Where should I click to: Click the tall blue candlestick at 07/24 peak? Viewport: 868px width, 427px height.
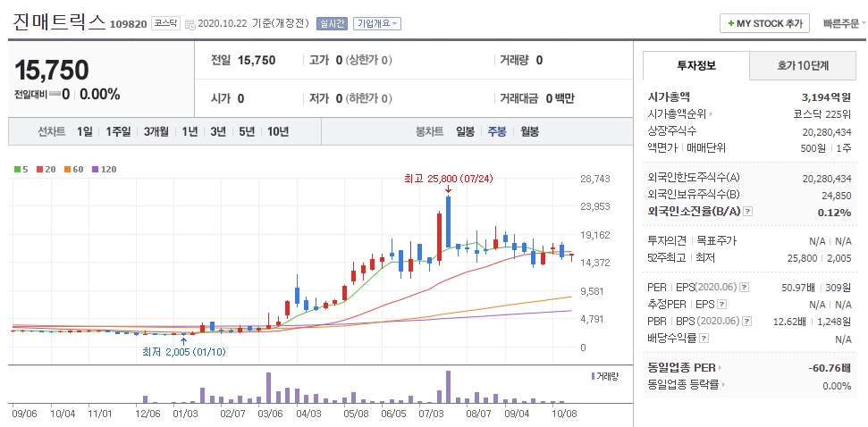tap(448, 222)
